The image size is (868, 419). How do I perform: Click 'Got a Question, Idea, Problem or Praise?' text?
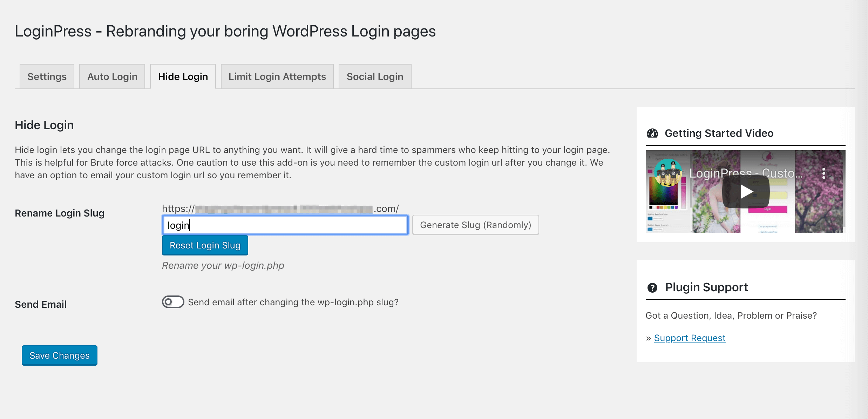click(x=731, y=315)
